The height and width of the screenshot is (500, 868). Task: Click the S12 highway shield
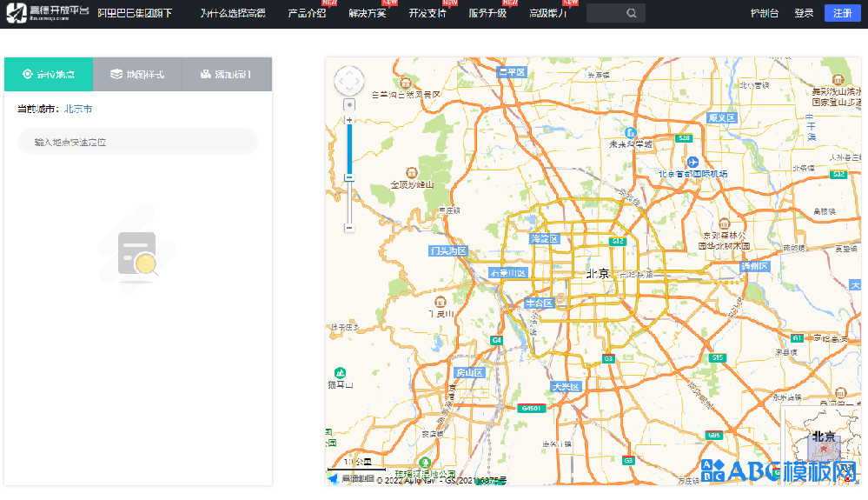click(617, 242)
